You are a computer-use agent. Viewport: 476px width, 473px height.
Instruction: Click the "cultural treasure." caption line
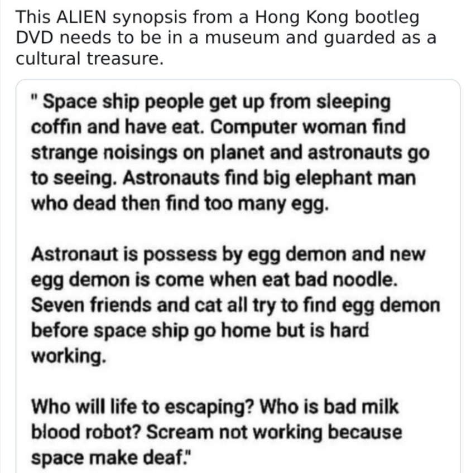click(89, 59)
